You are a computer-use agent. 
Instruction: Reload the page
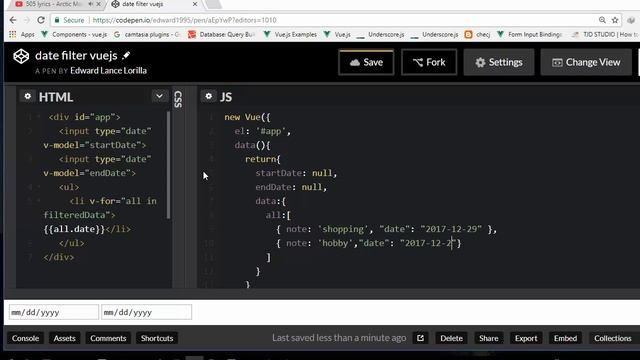tap(41, 20)
